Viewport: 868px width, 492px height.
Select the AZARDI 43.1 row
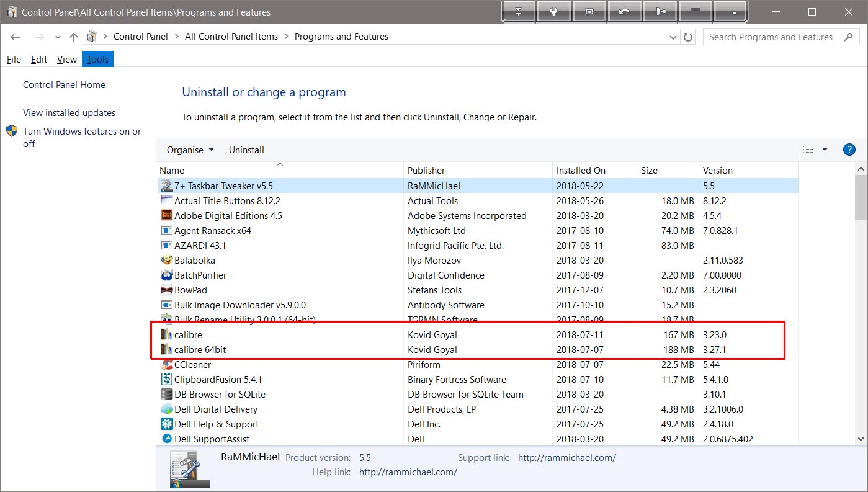click(477, 245)
